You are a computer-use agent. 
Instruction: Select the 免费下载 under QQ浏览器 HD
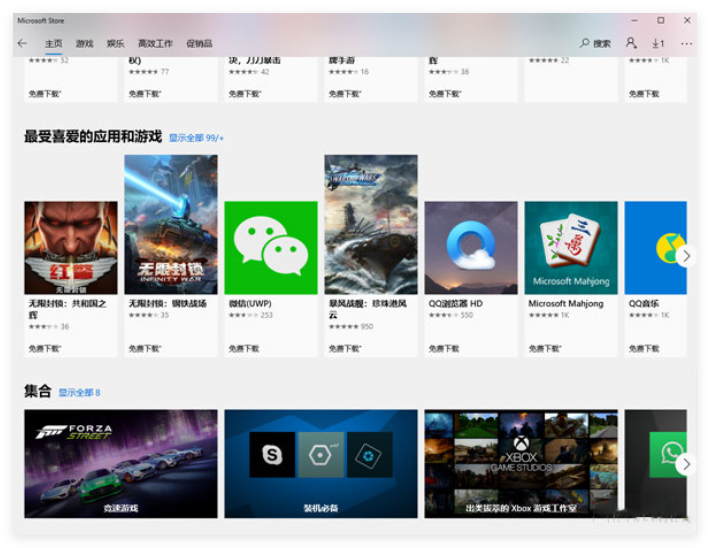click(x=444, y=348)
